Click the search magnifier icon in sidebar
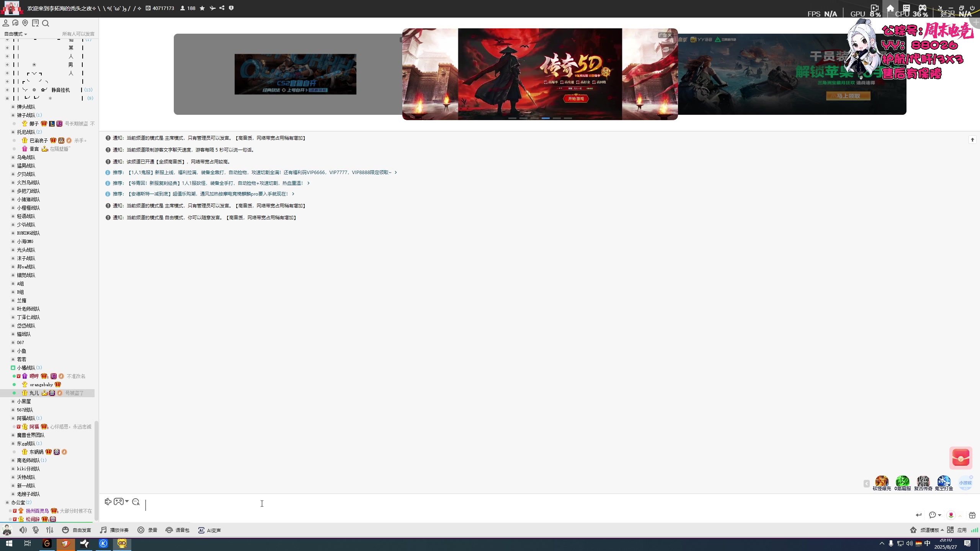This screenshot has height=551, width=980. pyautogui.click(x=46, y=23)
